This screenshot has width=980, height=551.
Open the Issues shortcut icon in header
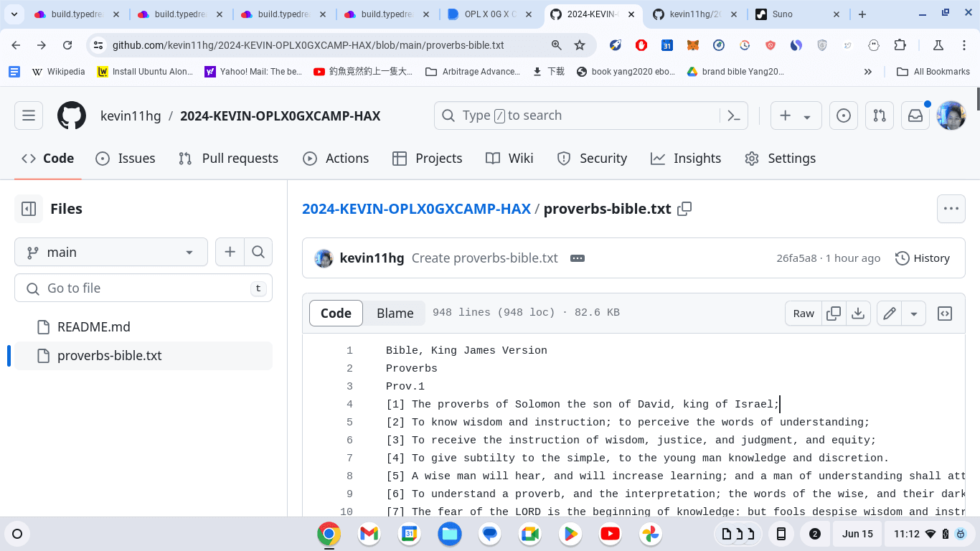tap(844, 116)
